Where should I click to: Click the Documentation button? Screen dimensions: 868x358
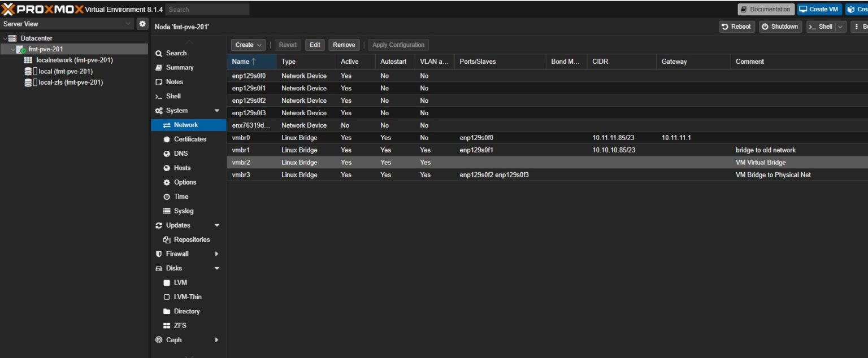click(766, 9)
